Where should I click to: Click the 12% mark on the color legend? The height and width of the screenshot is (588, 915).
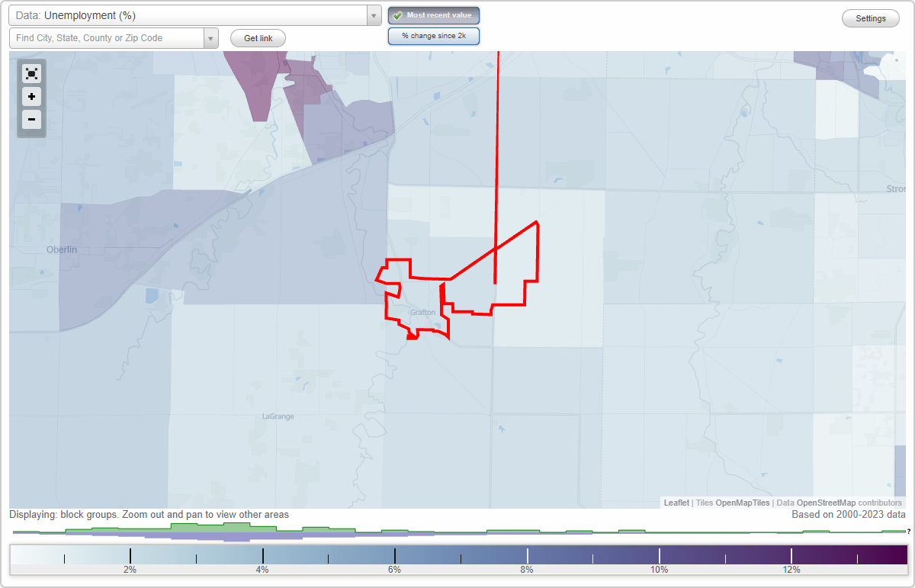click(x=791, y=569)
